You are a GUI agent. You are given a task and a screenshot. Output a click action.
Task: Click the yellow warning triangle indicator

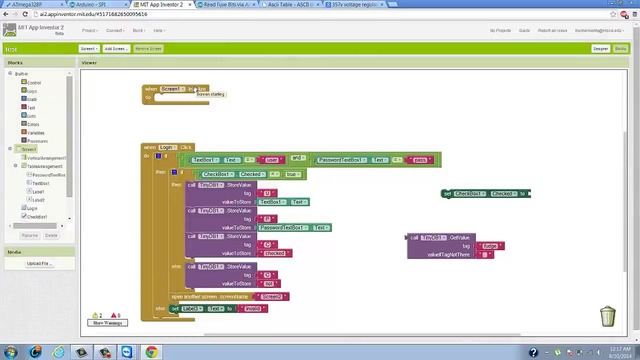(x=95, y=315)
